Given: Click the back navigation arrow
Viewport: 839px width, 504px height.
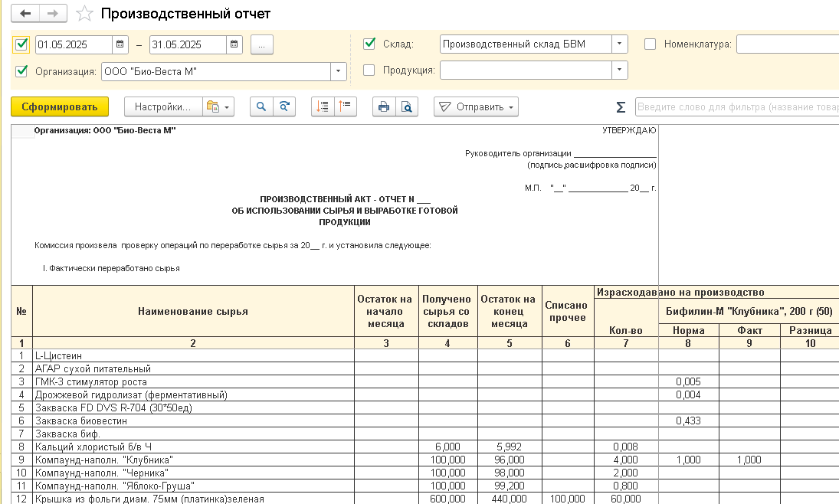Looking at the screenshot, I should [26, 14].
